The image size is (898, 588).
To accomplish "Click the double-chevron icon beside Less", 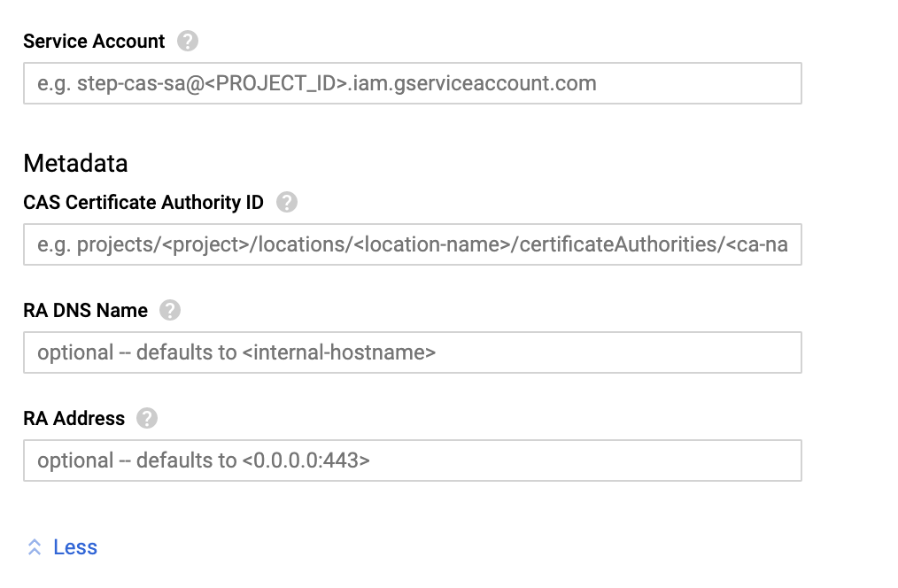I will point(35,547).
